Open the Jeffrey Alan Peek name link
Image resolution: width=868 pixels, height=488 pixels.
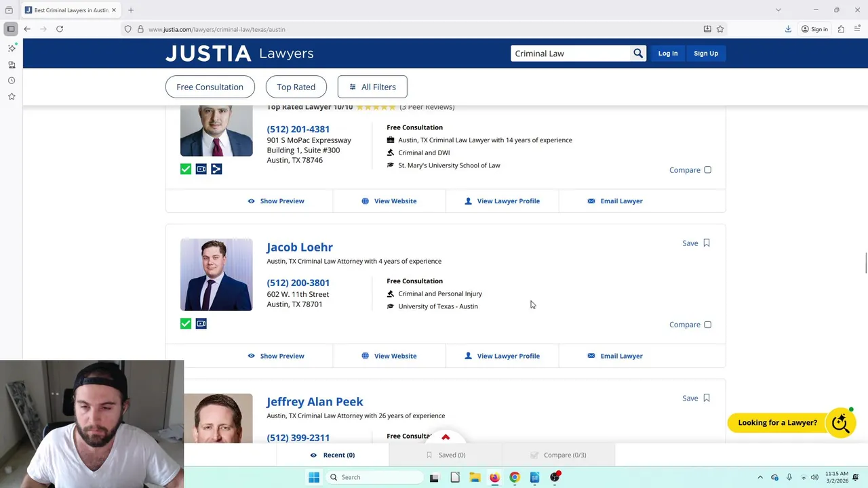coord(315,402)
